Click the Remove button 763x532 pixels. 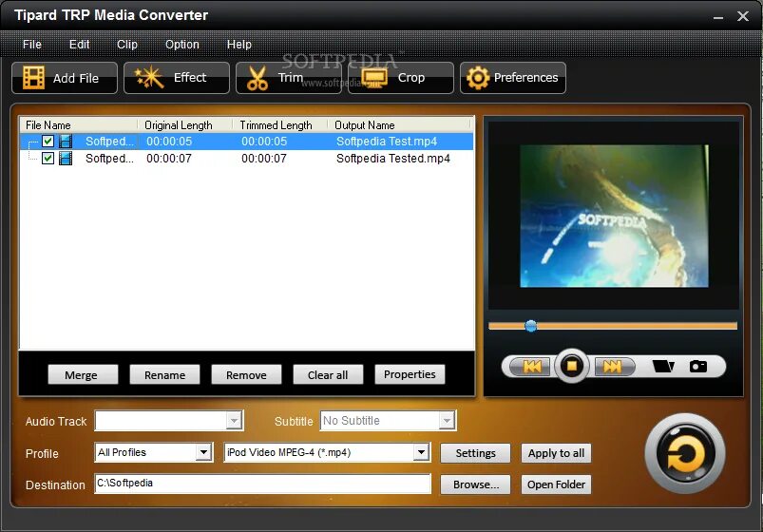pyautogui.click(x=246, y=375)
